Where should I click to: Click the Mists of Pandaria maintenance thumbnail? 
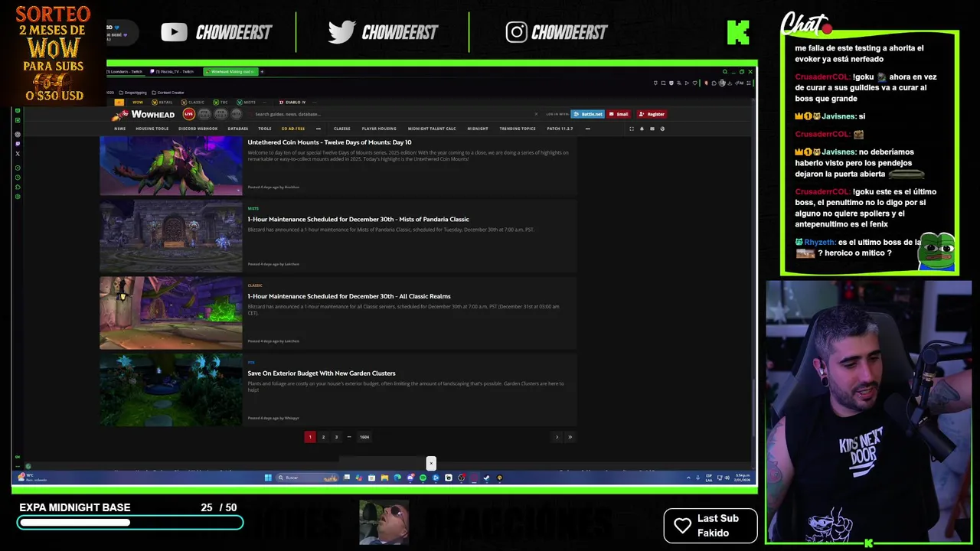pos(171,236)
